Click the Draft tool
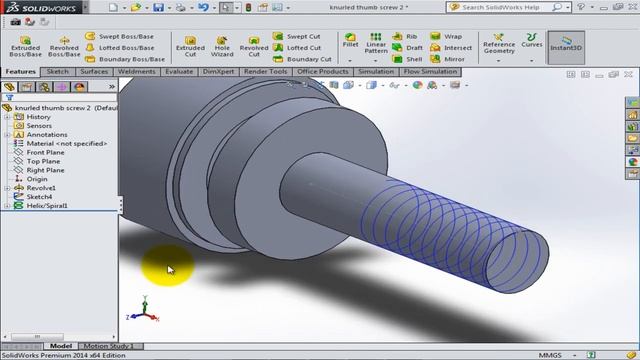The height and width of the screenshot is (360, 640). click(407, 48)
